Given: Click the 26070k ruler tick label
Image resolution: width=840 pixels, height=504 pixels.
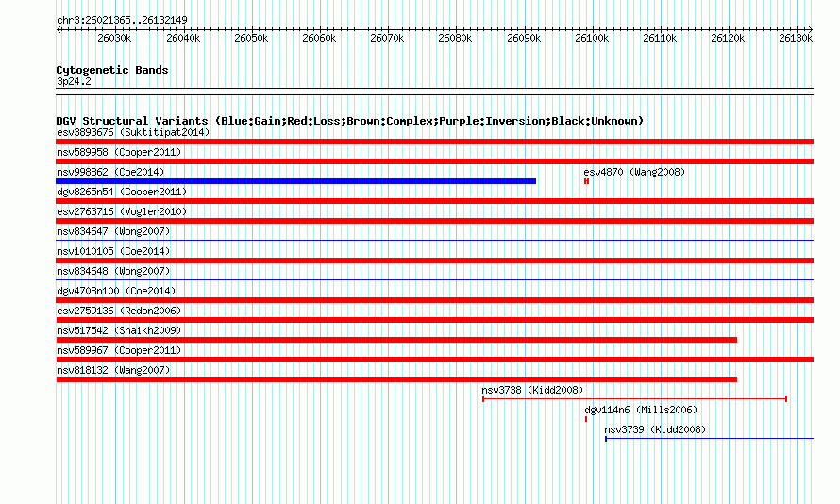Looking at the screenshot, I should click(x=387, y=38).
